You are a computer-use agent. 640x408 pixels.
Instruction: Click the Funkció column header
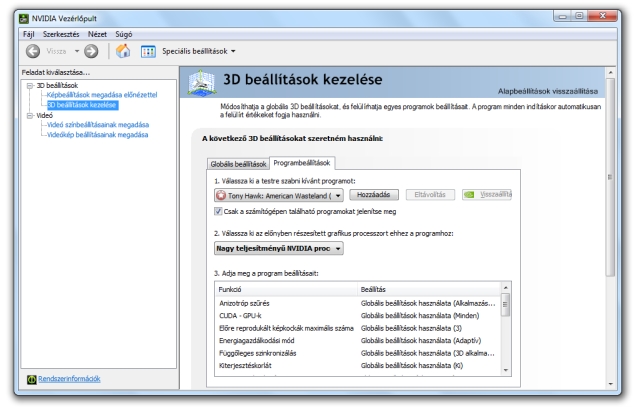point(287,289)
